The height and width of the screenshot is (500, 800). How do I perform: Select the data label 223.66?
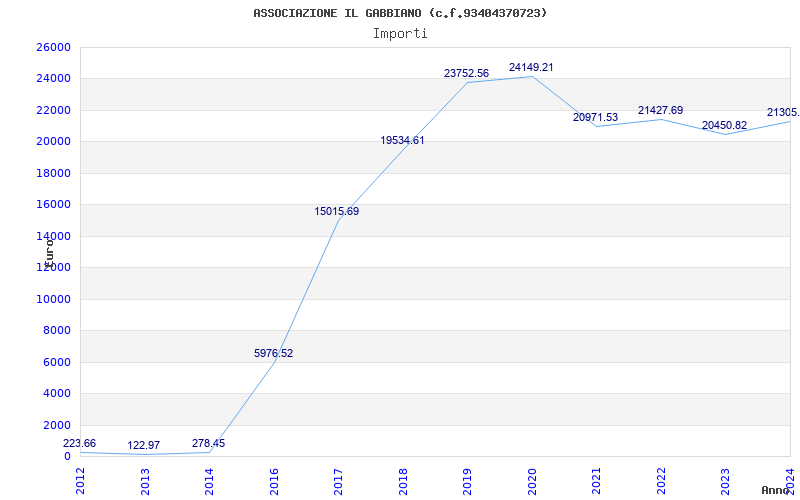[80, 443]
